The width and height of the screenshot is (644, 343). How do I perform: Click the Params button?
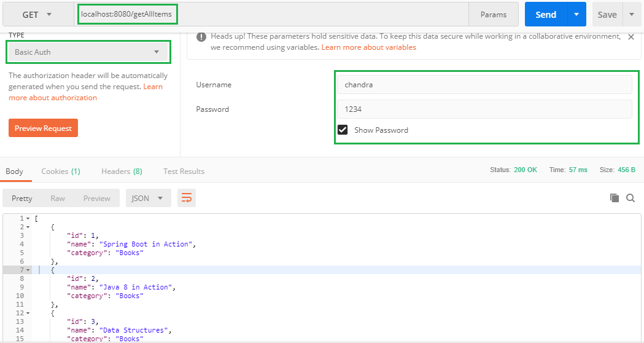coord(494,14)
